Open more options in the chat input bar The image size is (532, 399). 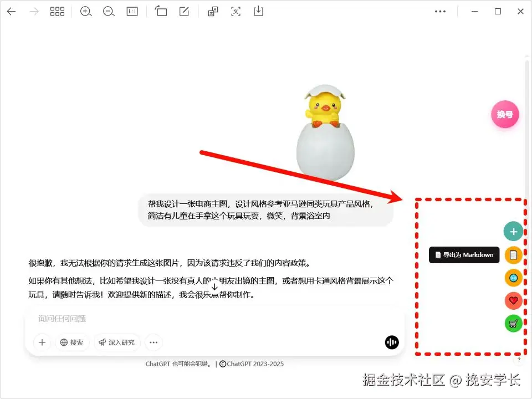[154, 342]
